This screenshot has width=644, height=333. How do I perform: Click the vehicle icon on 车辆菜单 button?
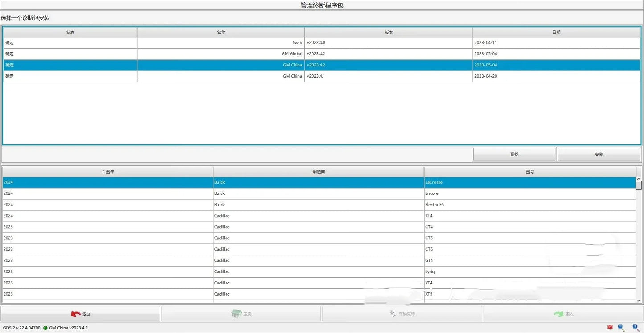point(393,313)
